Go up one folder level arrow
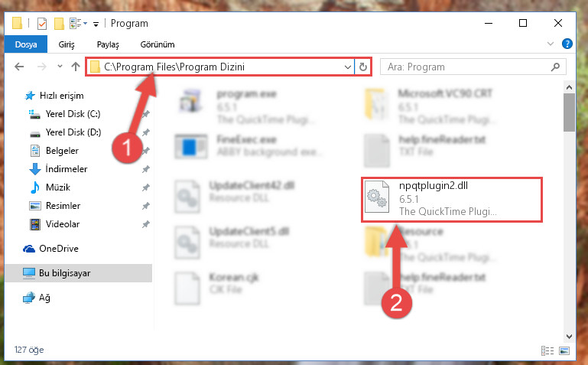Image resolution: width=588 pixels, height=365 pixels. pyautogui.click(x=76, y=67)
